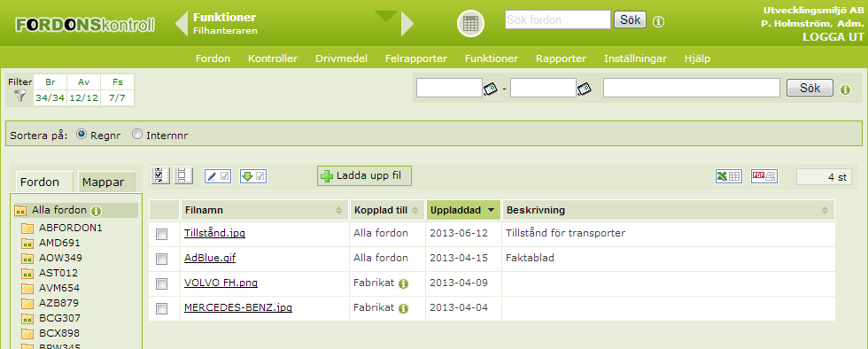Expand the header down-arrow menu
This screenshot has height=349, width=868.
pyautogui.click(x=386, y=16)
